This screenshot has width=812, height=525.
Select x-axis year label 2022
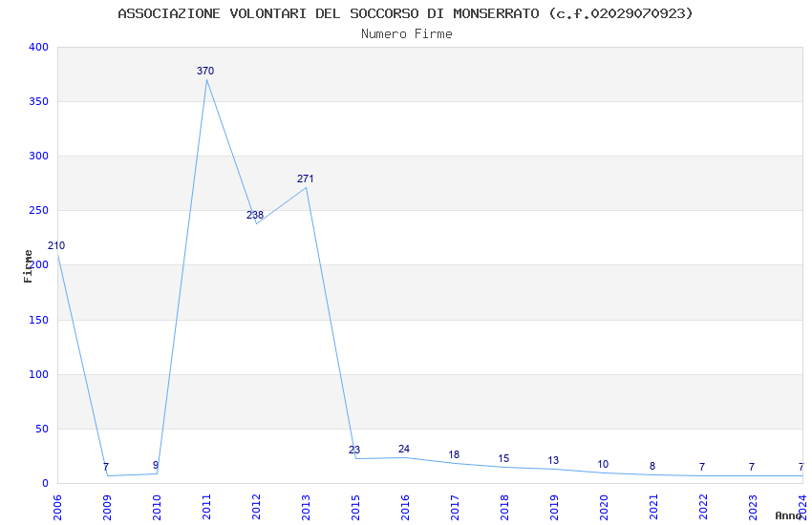pyautogui.click(x=704, y=508)
